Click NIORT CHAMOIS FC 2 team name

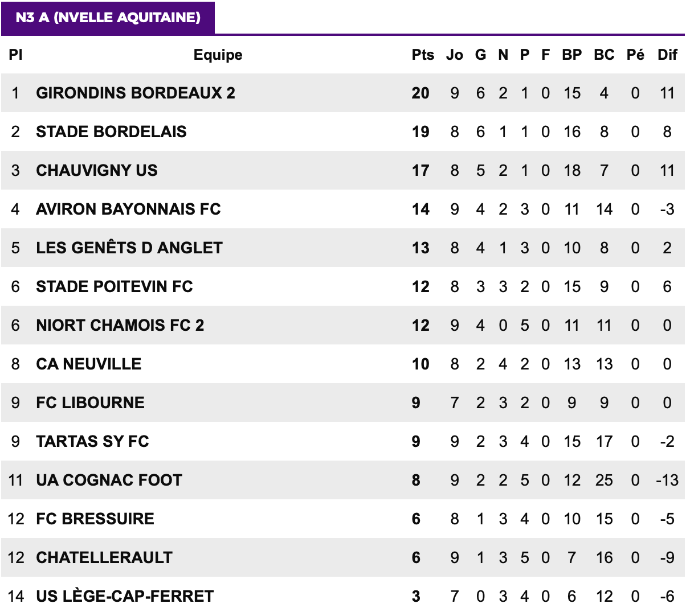(x=120, y=325)
